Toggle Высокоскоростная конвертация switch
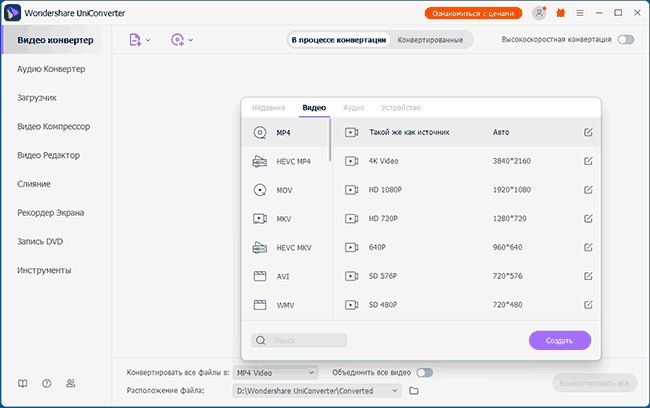Viewport: 650px width, 408px height. point(626,39)
